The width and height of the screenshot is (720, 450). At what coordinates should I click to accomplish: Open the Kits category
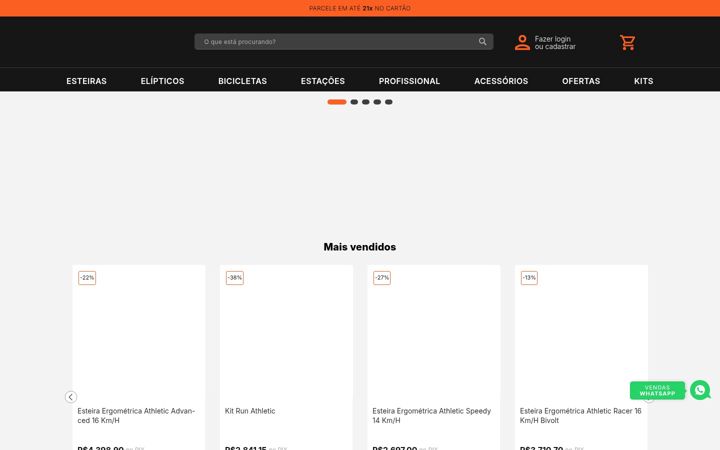coord(643,81)
